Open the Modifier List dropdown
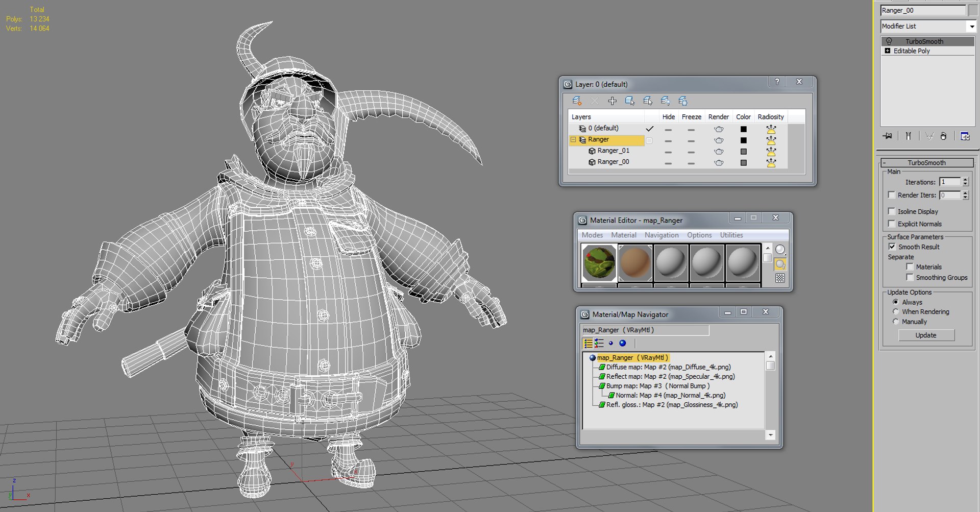The width and height of the screenshot is (980, 512). [x=972, y=26]
